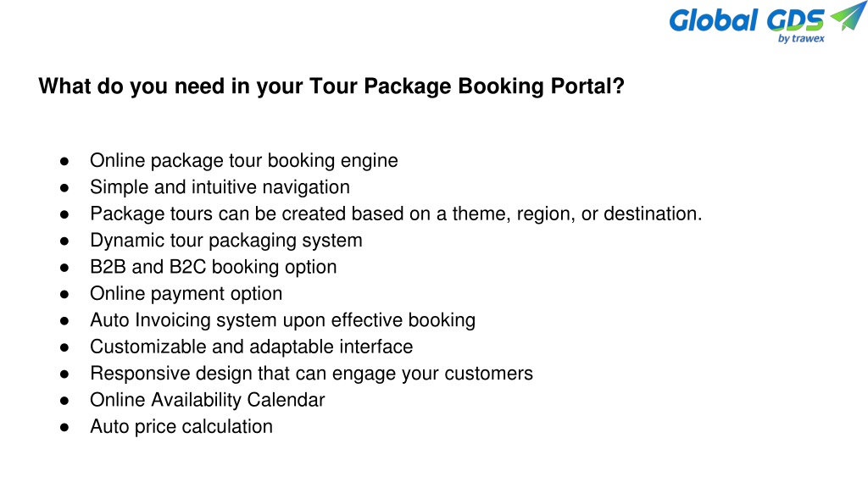Click the 'Responsive design' bullet text
The width and height of the screenshot is (868, 488).
[311, 374]
